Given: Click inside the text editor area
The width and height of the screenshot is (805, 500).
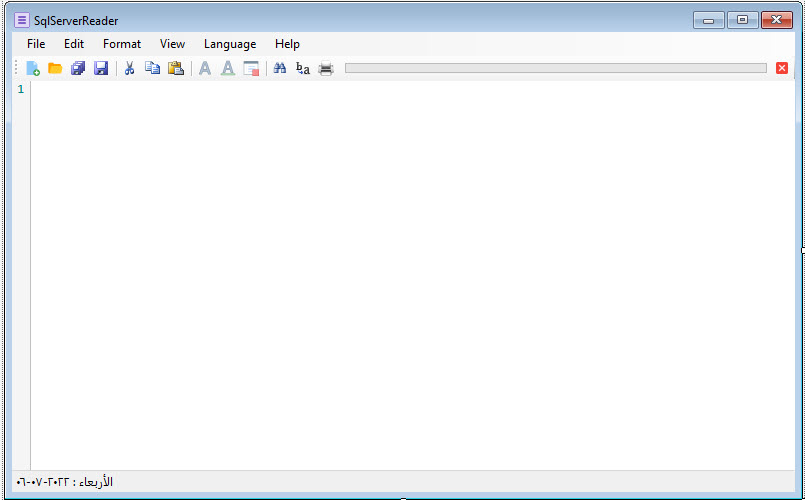Looking at the screenshot, I should point(400,270).
